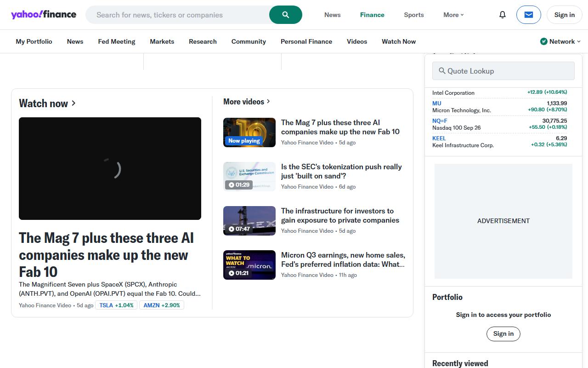Click the green search magnifier button
The height and width of the screenshot is (368, 588).
click(286, 15)
